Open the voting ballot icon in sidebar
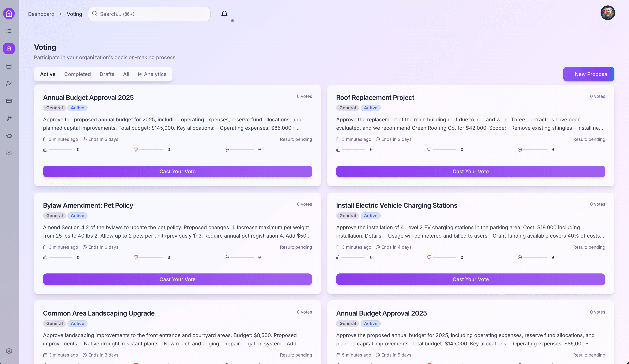The width and height of the screenshot is (629, 364). tap(9, 48)
